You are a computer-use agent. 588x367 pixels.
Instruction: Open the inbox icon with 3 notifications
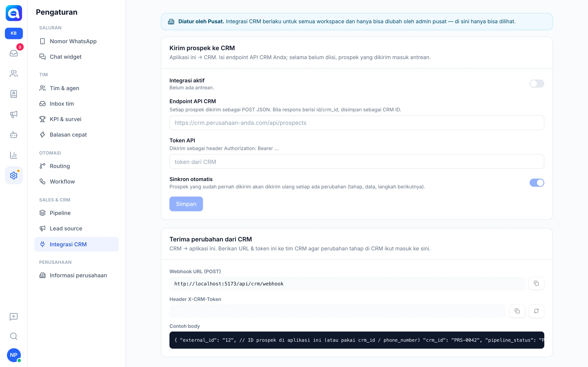(x=14, y=53)
